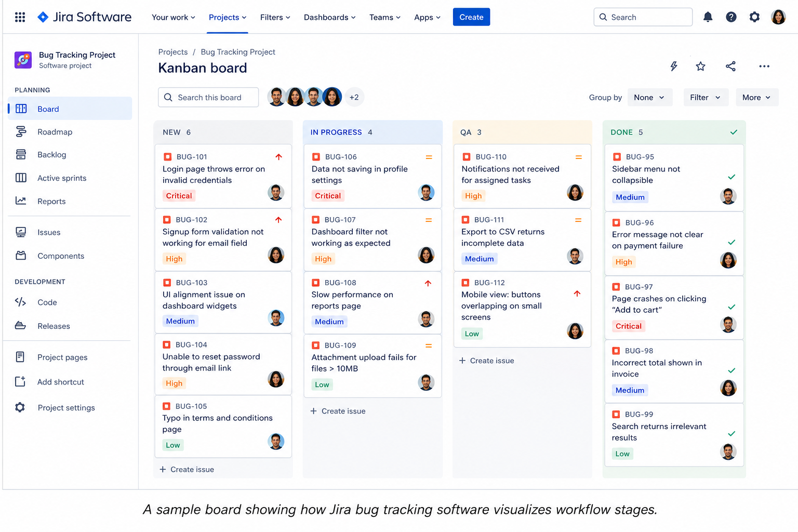
Task: Click the DONE column checkmark
Action: click(734, 132)
